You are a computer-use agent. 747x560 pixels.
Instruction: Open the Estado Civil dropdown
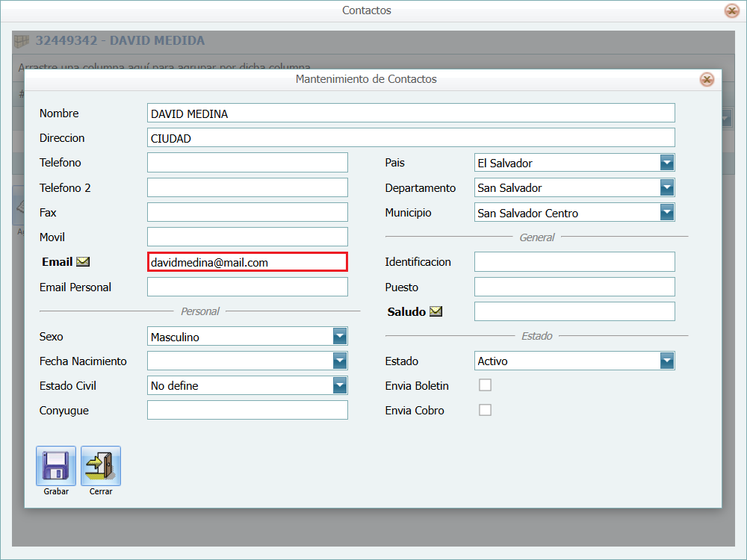[340, 385]
